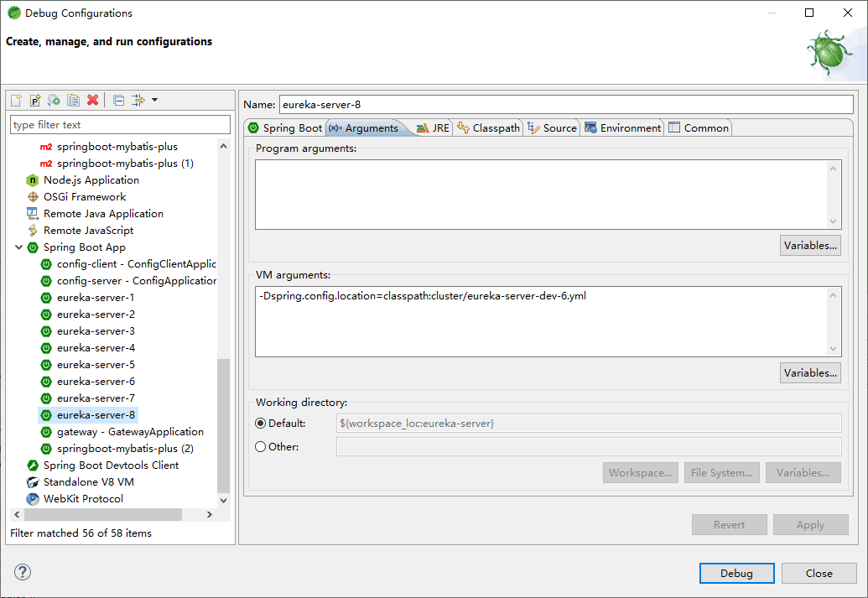This screenshot has width=868, height=598.
Task: Select Other working directory radio
Action: click(x=260, y=446)
